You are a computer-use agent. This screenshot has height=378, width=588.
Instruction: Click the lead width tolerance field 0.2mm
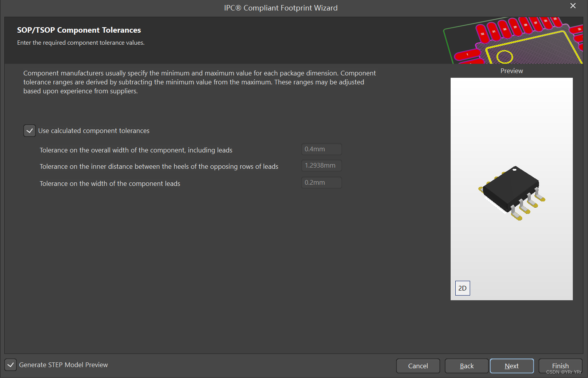[x=321, y=182]
